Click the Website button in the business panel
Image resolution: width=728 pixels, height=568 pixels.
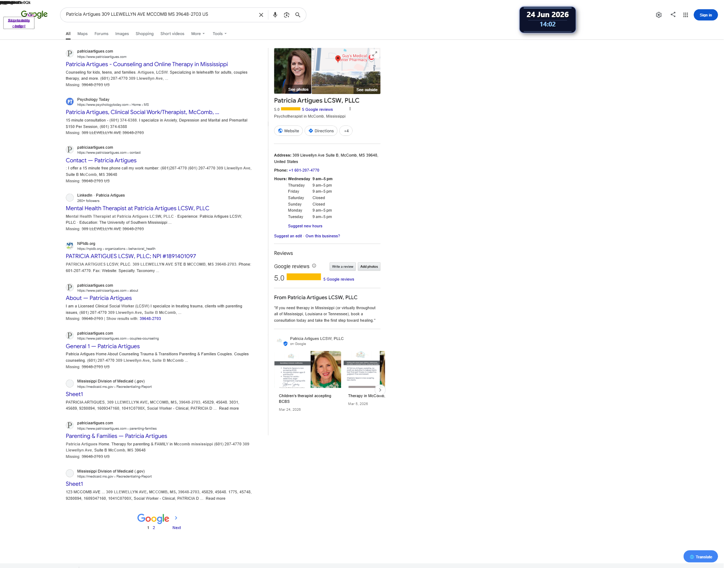pyautogui.click(x=289, y=131)
